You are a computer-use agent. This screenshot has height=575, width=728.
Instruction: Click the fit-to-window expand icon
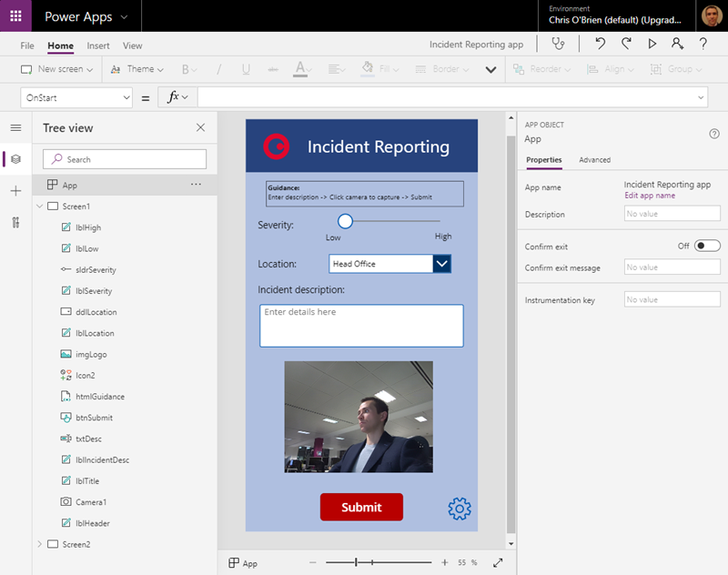(498, 563)
